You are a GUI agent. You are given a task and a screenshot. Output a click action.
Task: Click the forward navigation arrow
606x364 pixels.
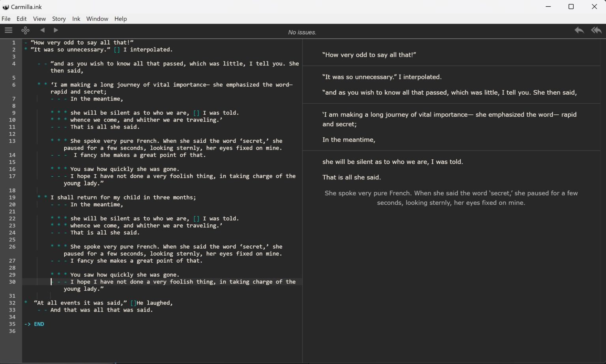(56, 30)
